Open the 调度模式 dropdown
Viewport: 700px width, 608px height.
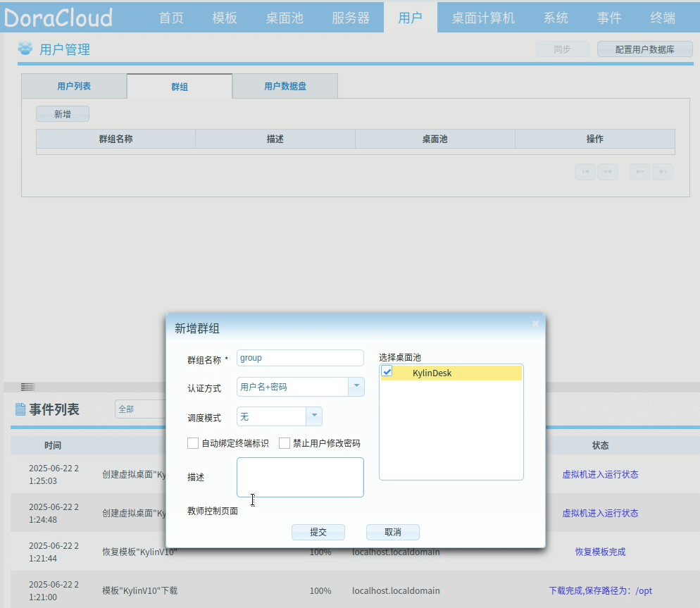(315, 416)
